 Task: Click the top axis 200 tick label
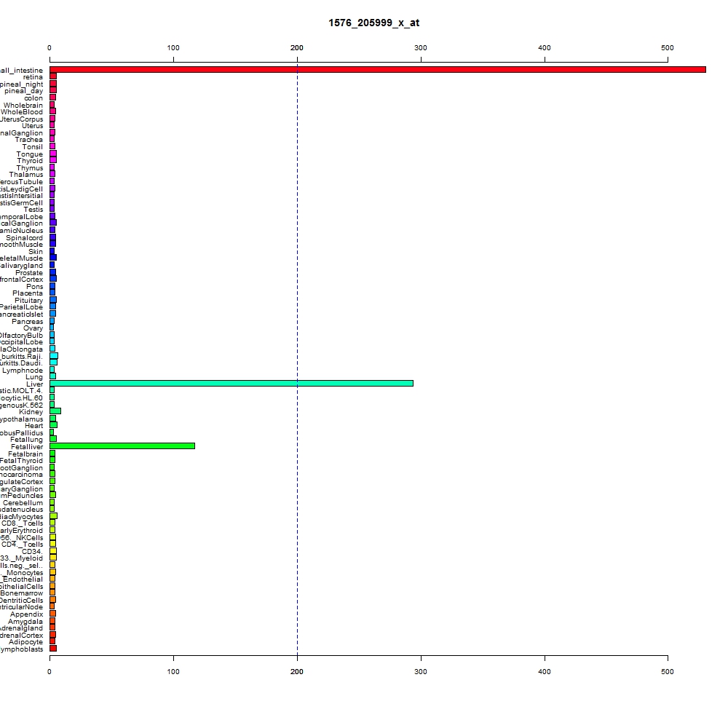297,48
